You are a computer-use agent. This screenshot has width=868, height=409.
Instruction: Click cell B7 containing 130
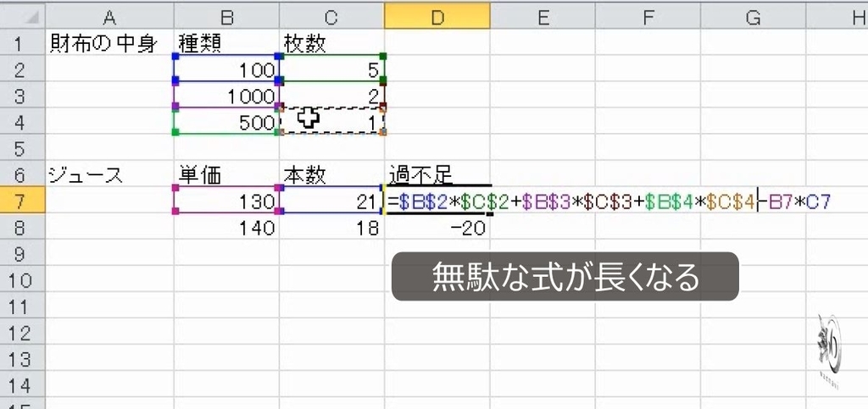pyautogui.click(x=226, y=202)
